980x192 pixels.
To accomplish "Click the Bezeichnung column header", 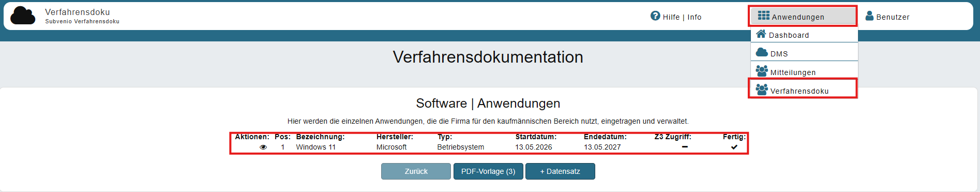I will click(320, 137).
